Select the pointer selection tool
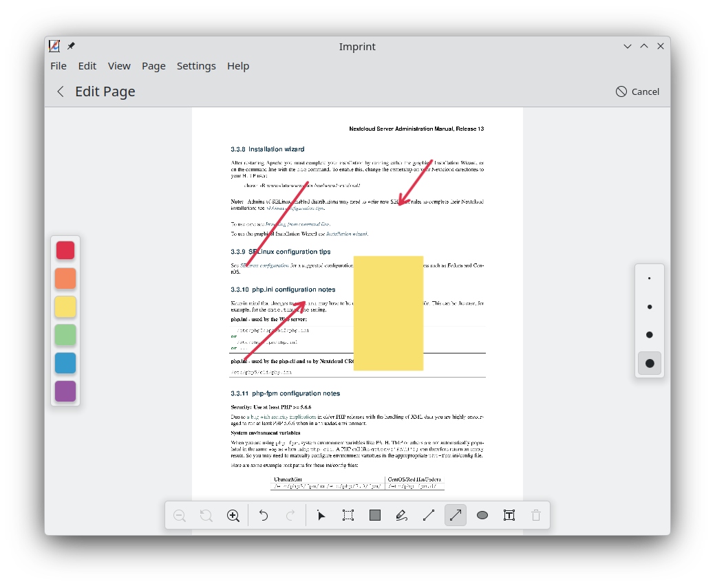715x588 pixels. click(321, 516)
